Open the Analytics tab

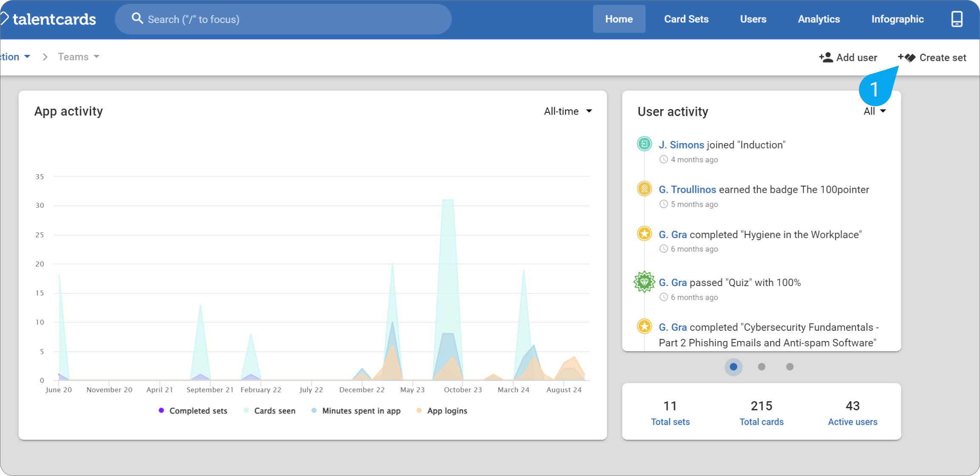click(819, 19)
